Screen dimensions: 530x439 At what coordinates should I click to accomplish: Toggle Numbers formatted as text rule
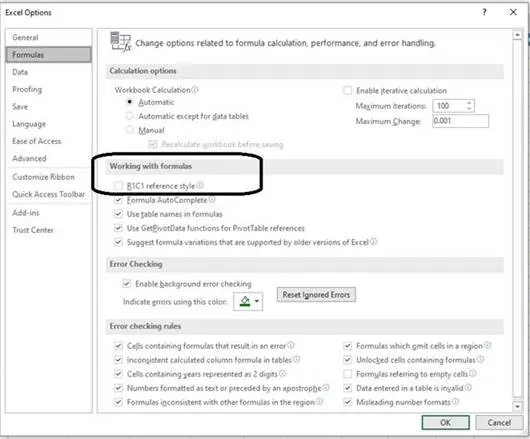pyautogui.click(x=118, y=388)
